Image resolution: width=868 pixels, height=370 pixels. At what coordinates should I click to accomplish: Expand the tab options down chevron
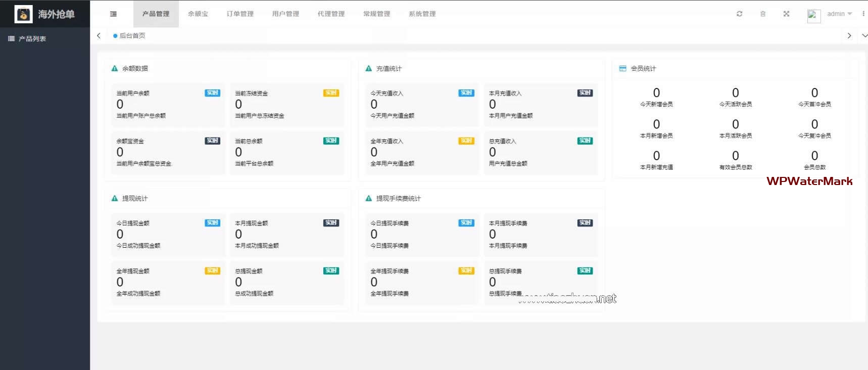864,36
